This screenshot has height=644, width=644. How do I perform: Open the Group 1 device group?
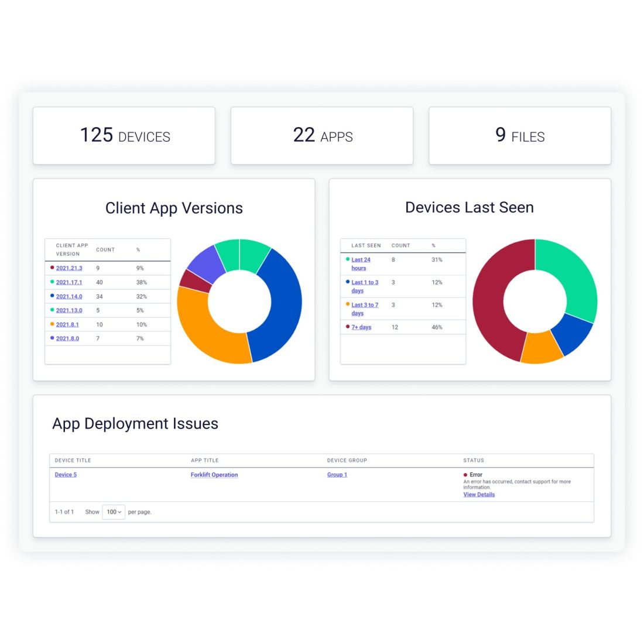pos(337,475)
